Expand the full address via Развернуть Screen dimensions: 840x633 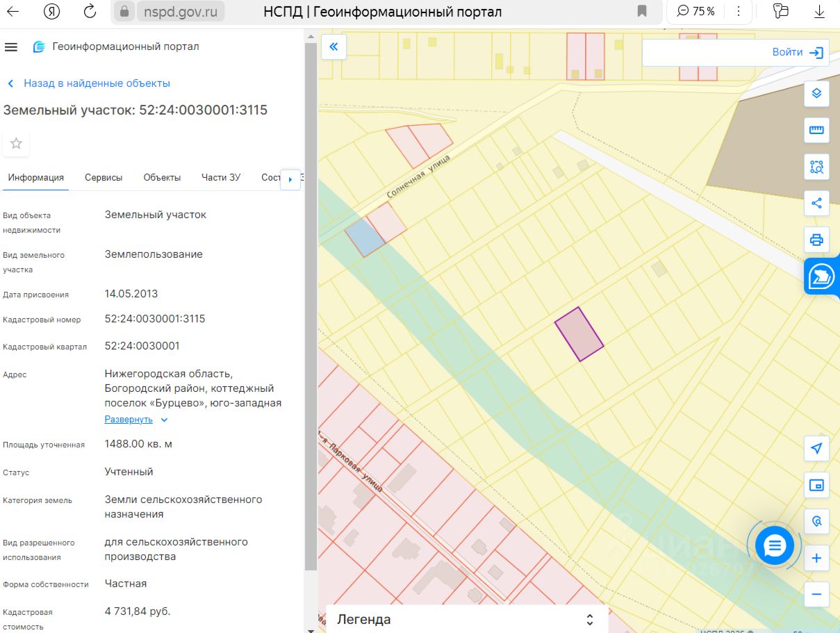(136, 420)
